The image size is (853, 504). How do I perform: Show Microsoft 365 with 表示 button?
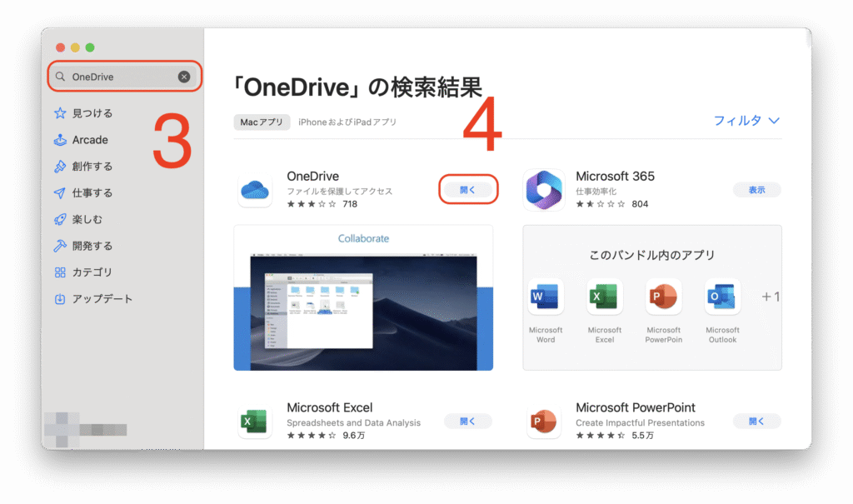tap(756, 189)
